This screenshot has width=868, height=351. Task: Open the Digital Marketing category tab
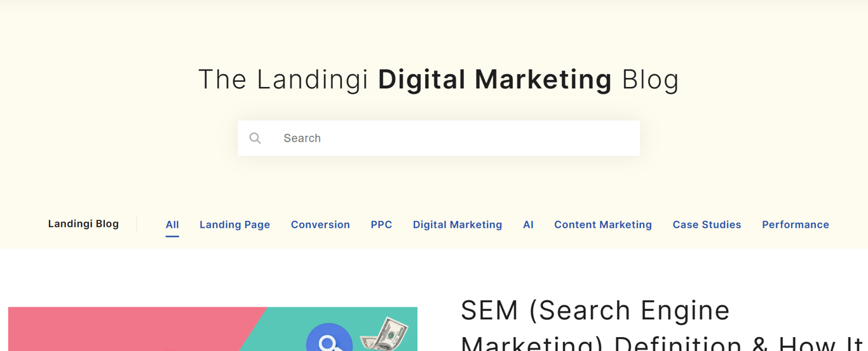(x=458, y=225)
